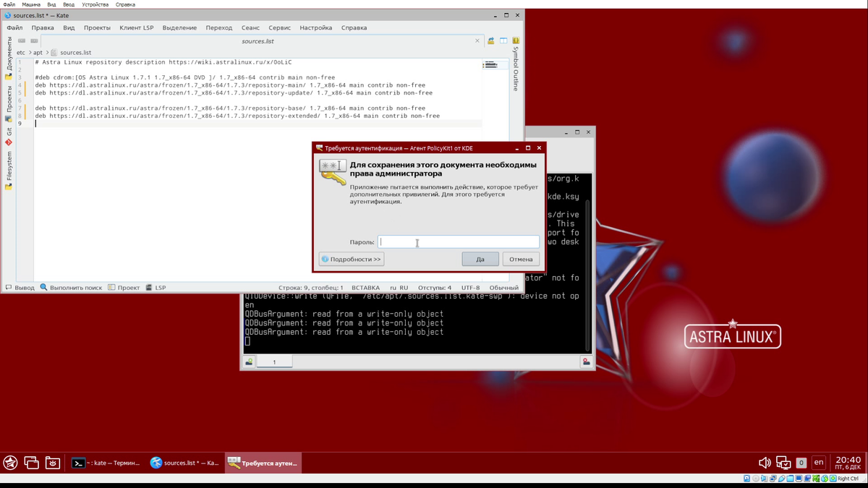Image resolution: width=868 pixels, height=488 pixels.
Task: Open the Сервис menu
Action: pos(279,27)
